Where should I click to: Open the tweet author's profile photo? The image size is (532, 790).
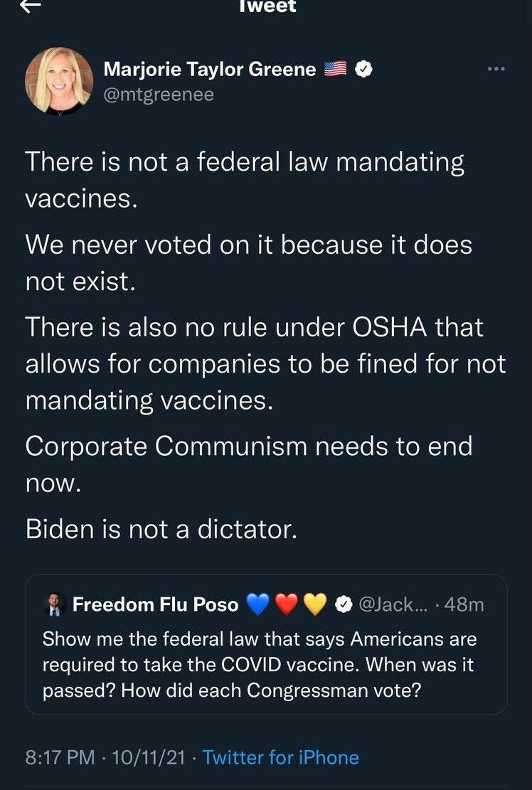click(59, 81)
